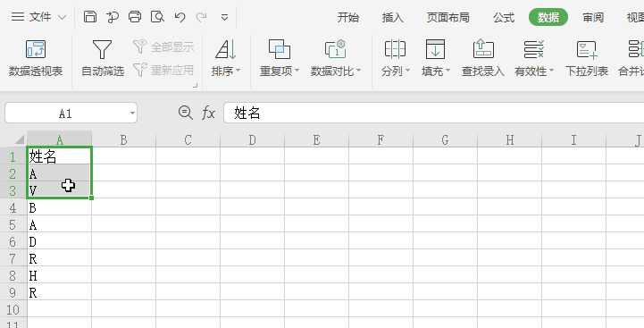Image resolution: width=644 pixels, height=328 pixels.
Task: Click the 重新应用 button
Action: tap(163, 70)
